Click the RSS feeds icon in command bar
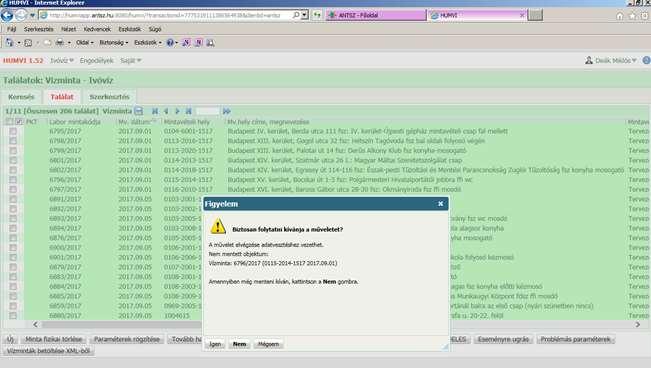The height and width of the screenshot is (368, 651). 28,42
